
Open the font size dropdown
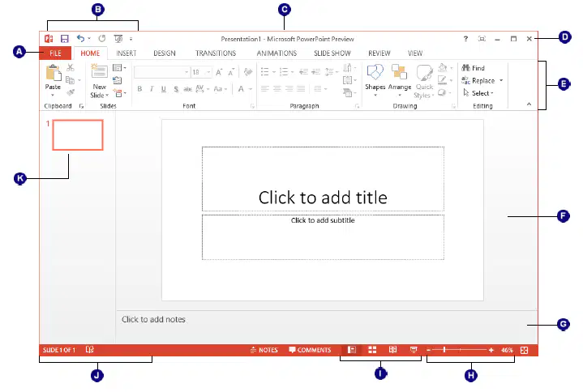click(x=208, y=72)
